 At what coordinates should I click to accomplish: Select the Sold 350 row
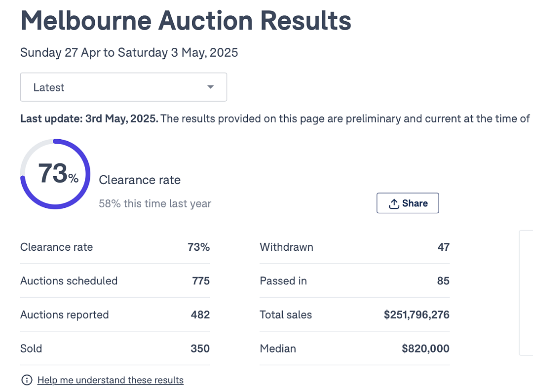115,349
